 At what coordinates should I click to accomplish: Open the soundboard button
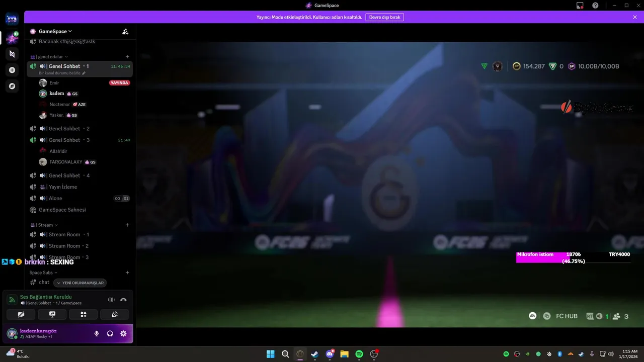115,314
